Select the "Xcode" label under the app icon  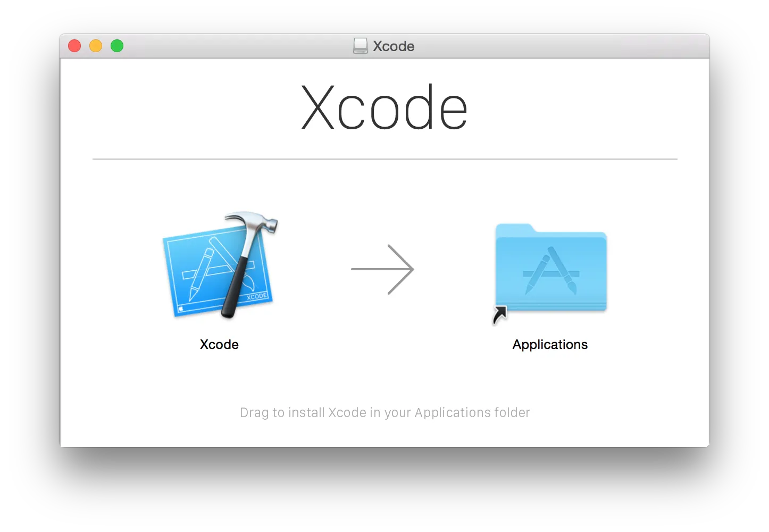[219, 345]
